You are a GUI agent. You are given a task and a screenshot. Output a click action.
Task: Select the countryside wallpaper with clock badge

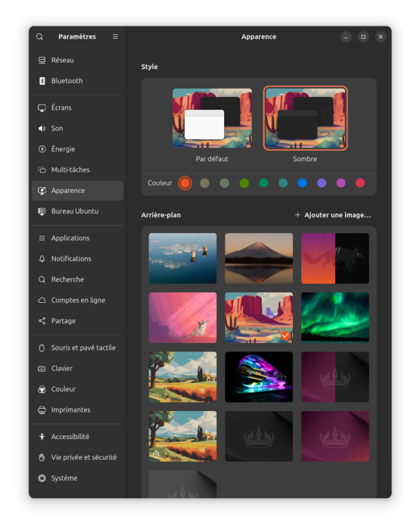(182, 436)
